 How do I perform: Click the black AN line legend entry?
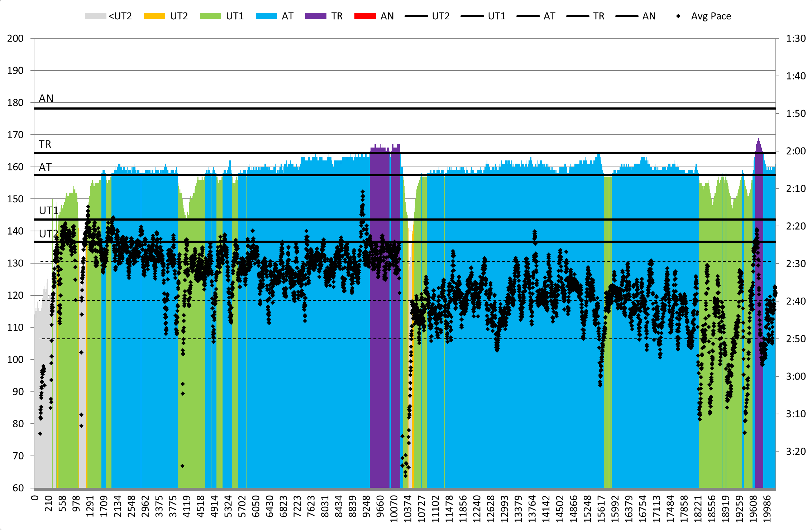627,16
